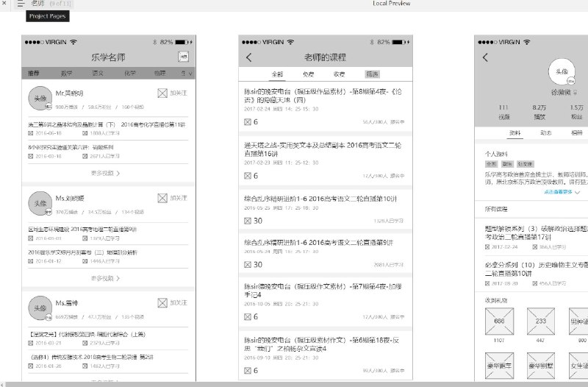
Task: Select the 收费 filter tab
Action: 339,74
